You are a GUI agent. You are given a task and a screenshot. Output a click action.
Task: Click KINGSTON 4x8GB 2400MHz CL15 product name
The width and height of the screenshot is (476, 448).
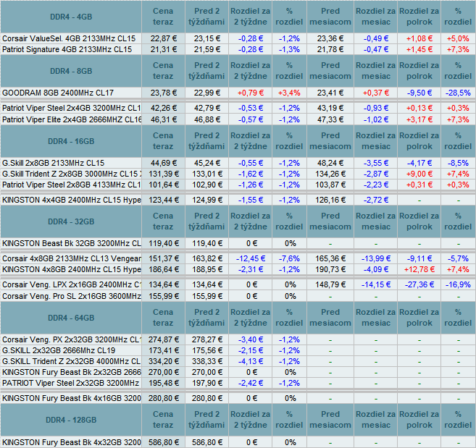pos(72,269)
